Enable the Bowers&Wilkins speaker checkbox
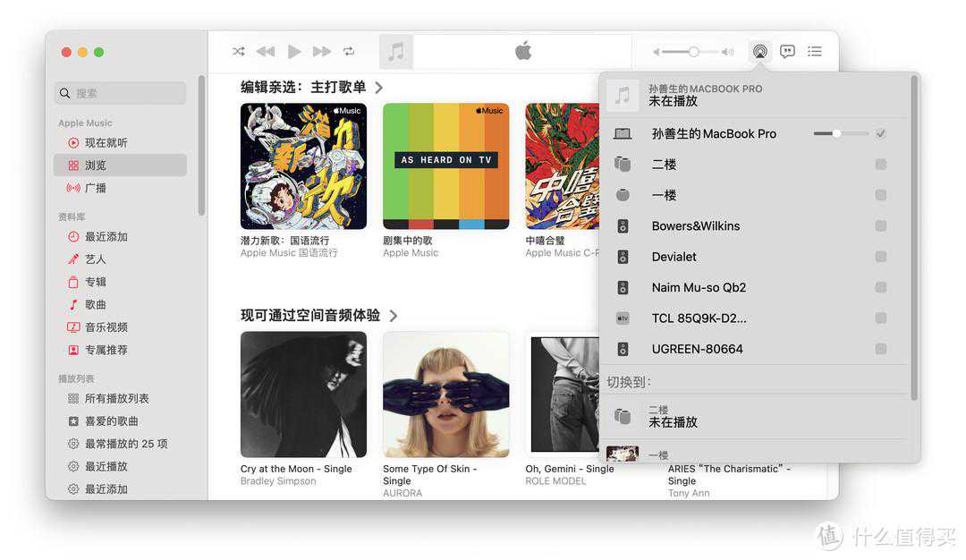966x560 pixels. pos(881,226)
